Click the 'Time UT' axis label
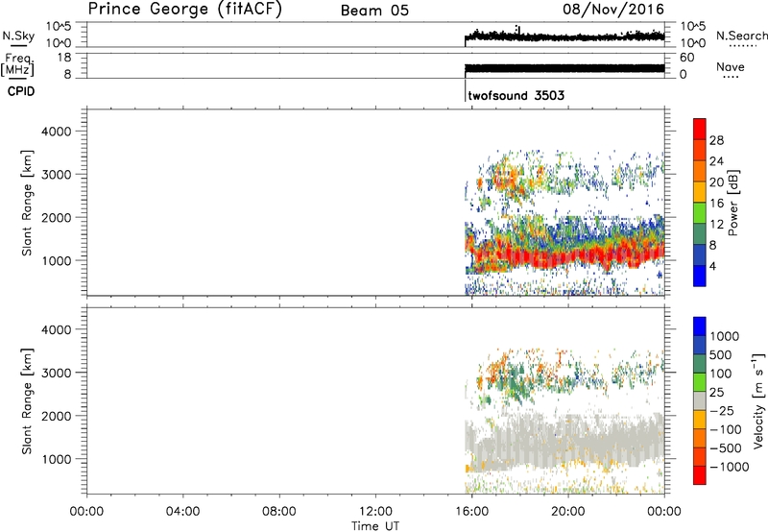 pos(375,526)
